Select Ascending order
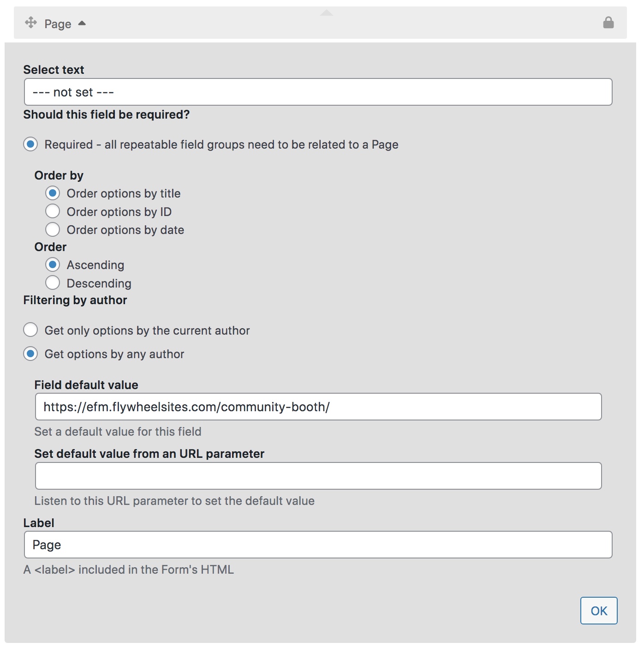Screen dimensions: 644x648 point(53,264)
